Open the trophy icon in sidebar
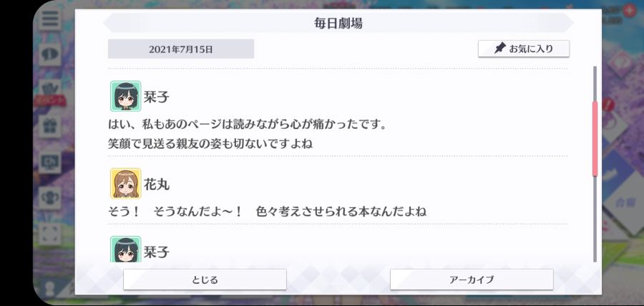The image size is (644, 306). tap(50, 198)
